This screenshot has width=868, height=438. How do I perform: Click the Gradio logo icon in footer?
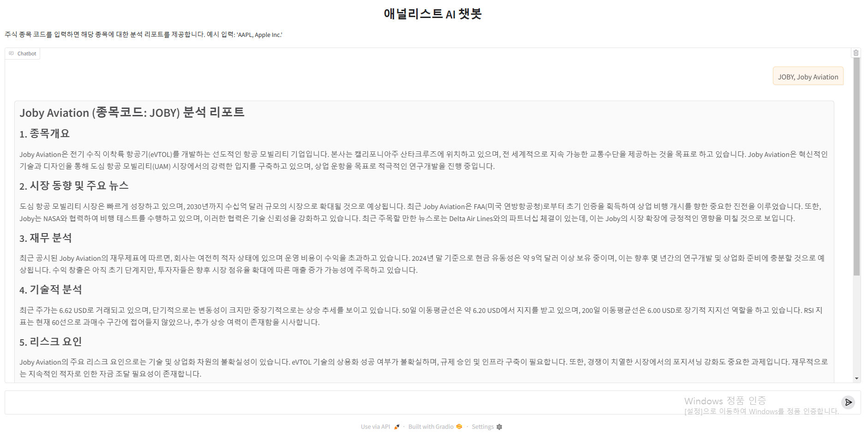tap(459, 426)
